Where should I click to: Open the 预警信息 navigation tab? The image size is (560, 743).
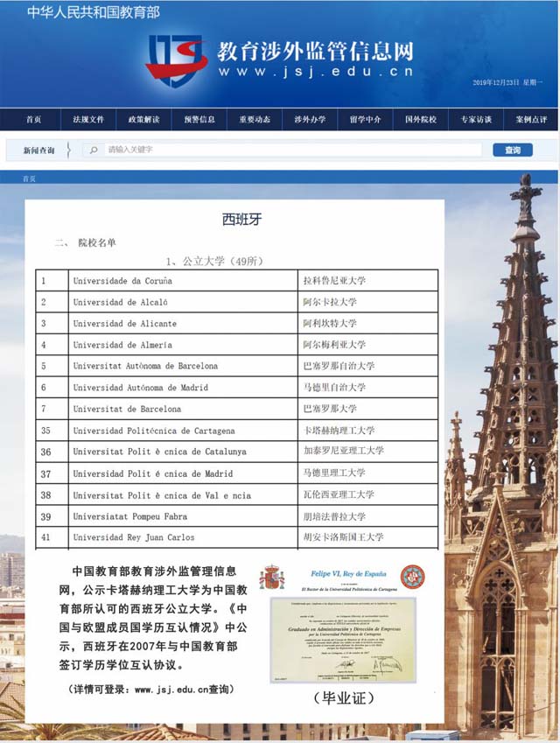pos(199,119)
